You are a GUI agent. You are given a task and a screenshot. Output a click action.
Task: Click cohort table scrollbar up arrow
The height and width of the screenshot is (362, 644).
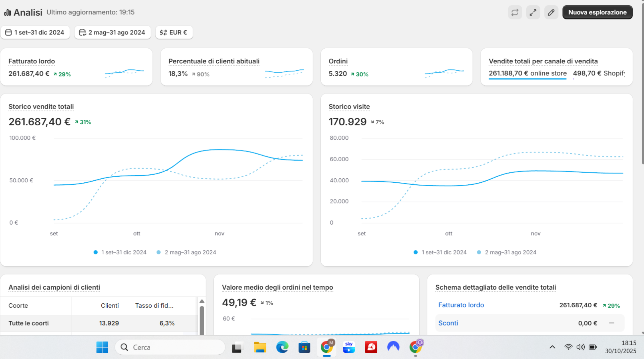(202, 301)
